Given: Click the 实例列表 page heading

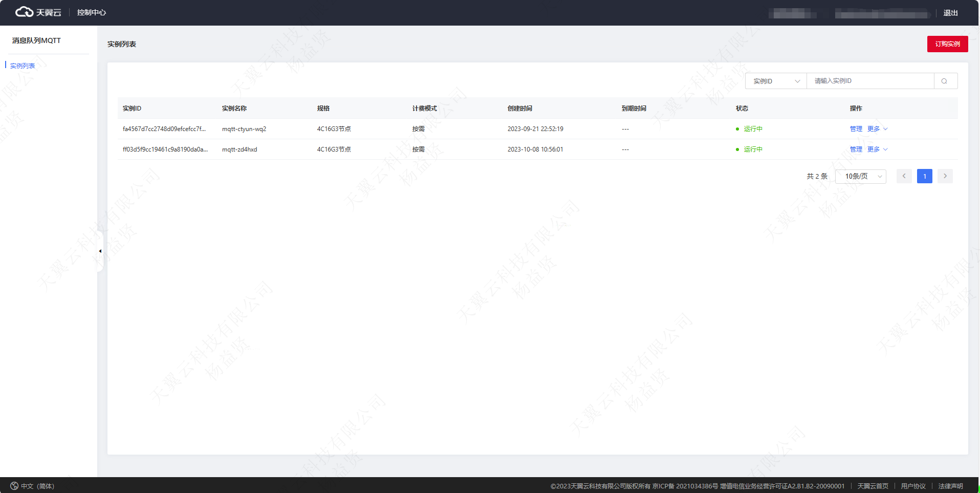Looking at the screenshot, I should click(122, 44).
